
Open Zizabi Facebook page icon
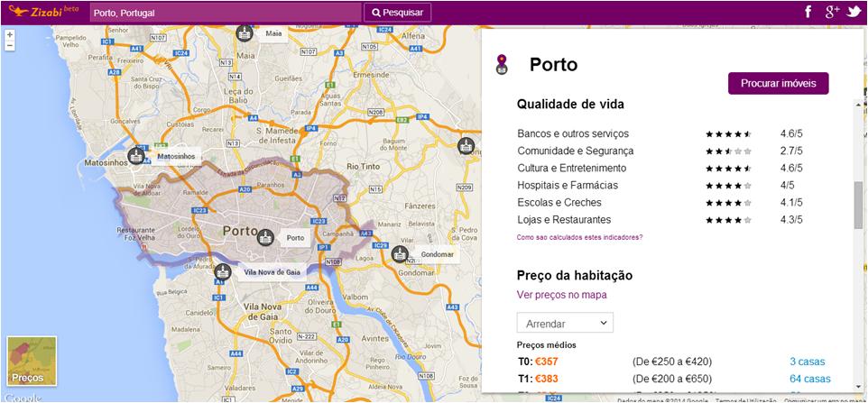pyautogui.click(x=808, y=12)
